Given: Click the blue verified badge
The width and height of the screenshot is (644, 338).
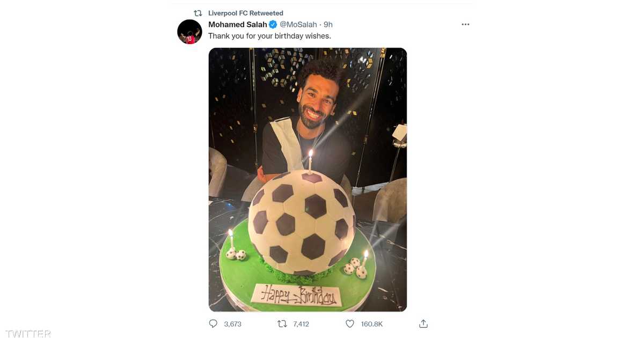Looking at the screenshot, I should pyautogui.click(x=273, y=25).
